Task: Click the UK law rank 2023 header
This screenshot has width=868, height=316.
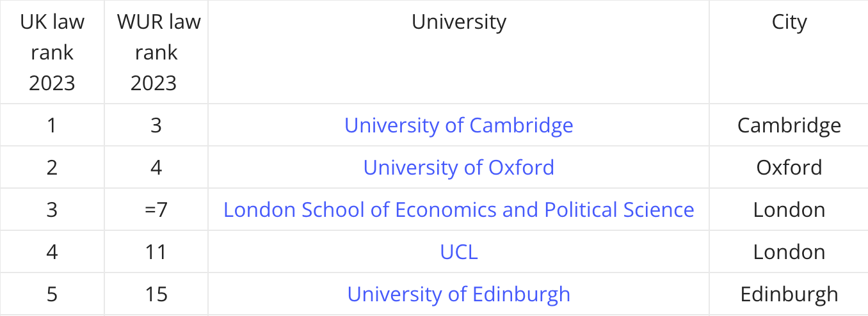Action: coord(52,52)
